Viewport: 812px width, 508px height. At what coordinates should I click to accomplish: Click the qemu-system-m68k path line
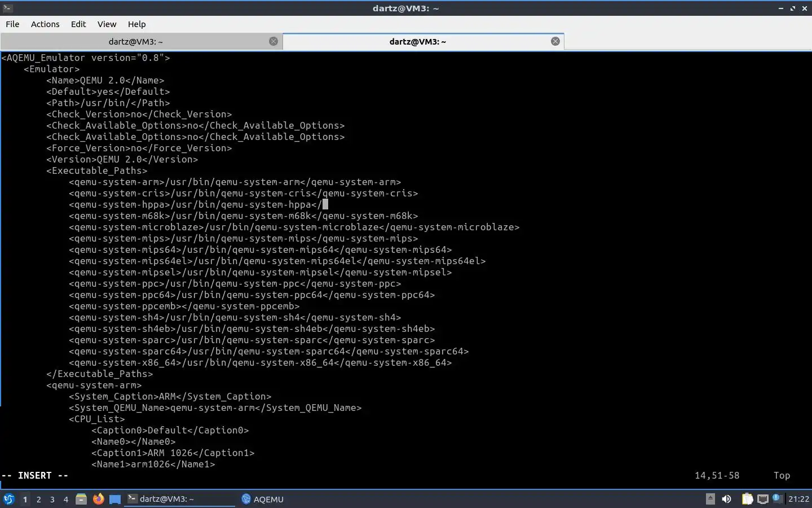[244, 216]
